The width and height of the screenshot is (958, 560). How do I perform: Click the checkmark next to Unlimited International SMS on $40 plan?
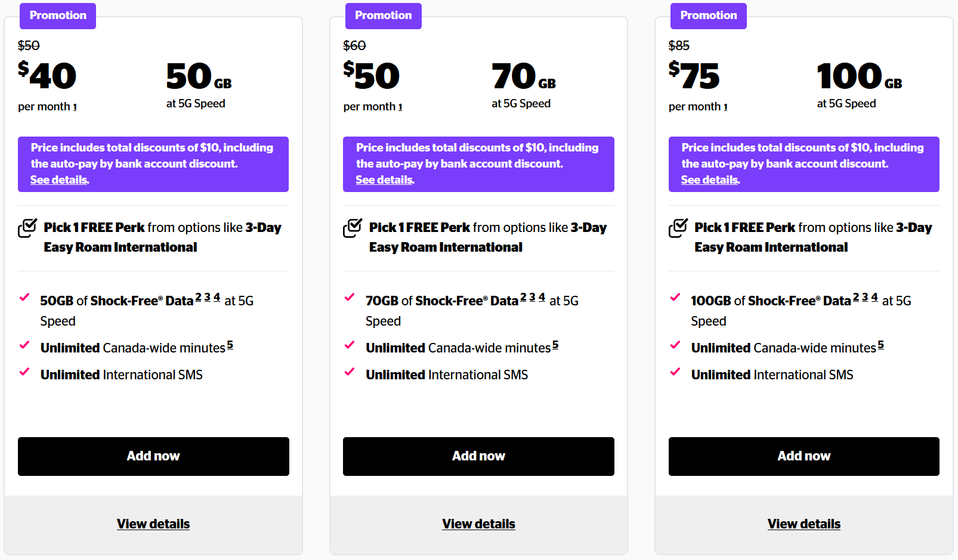(x=24, y=372)
